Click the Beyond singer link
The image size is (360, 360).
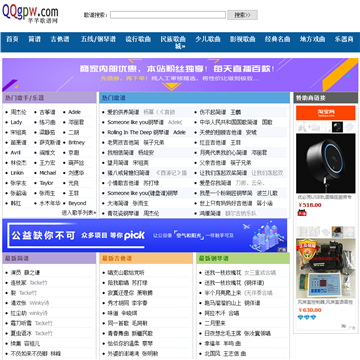77,203
